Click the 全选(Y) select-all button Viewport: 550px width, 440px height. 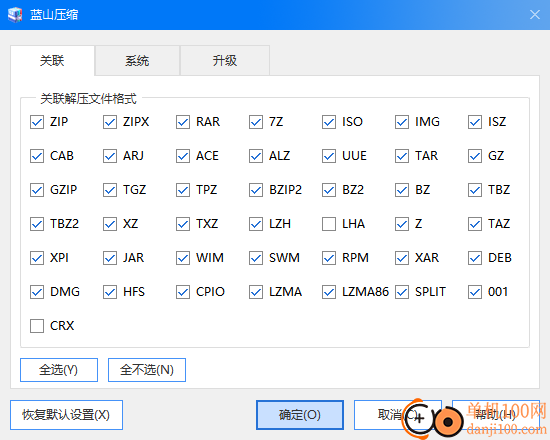click(59, 370)
